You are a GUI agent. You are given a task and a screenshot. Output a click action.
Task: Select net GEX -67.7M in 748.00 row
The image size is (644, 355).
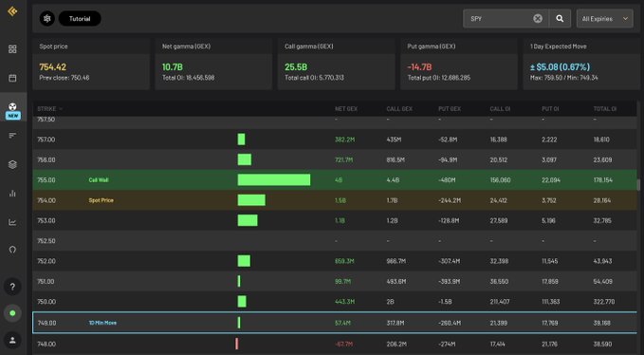pyautogui.click(x=343, y=344)
